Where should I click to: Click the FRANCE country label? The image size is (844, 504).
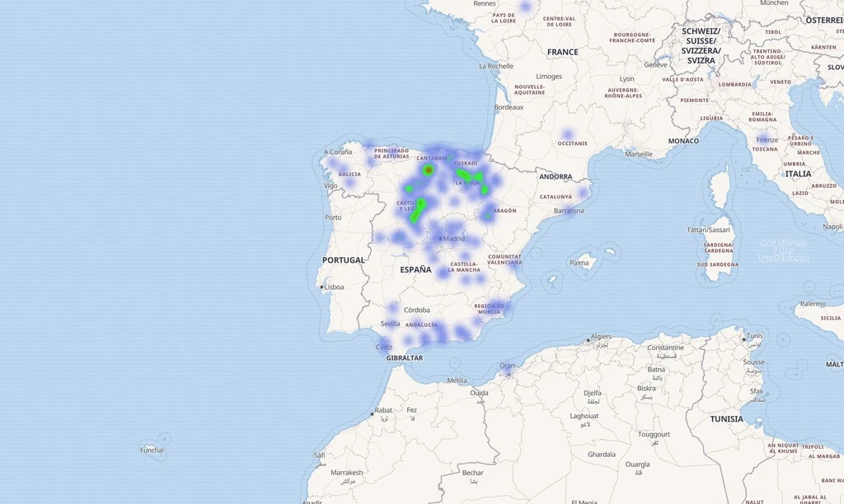[562, 52]
